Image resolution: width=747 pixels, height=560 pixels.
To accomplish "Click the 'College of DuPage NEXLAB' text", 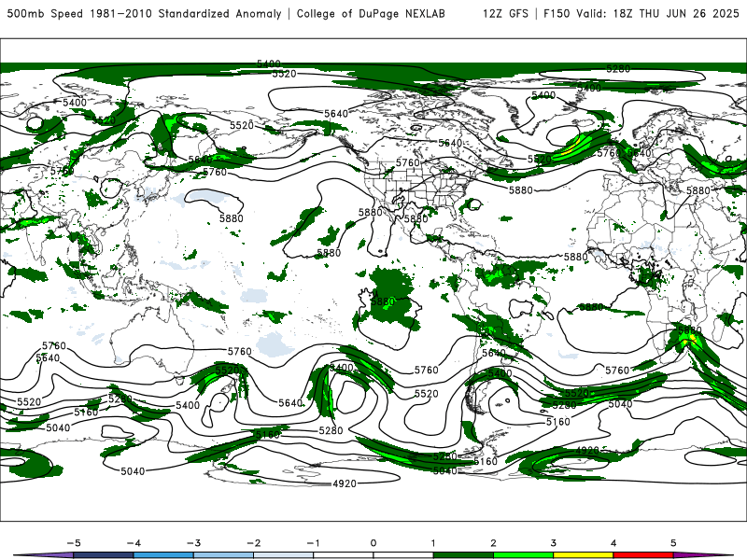I will [x=371, y=13].
